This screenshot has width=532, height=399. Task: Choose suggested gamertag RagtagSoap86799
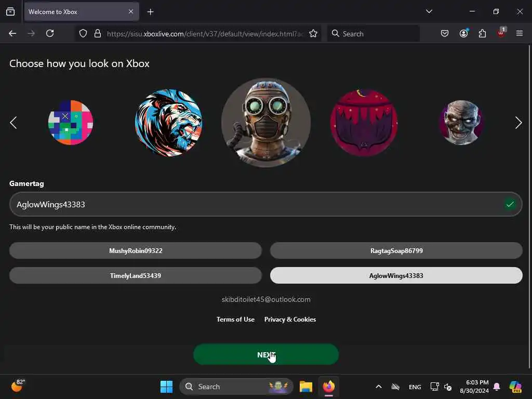click(396, 251)
